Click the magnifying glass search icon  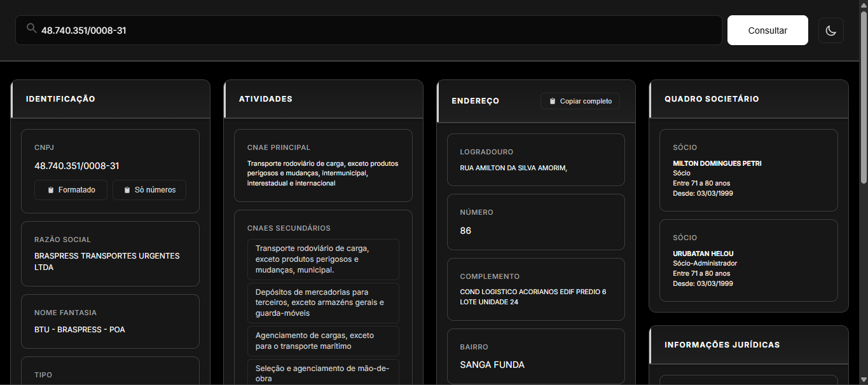(31, 28)
